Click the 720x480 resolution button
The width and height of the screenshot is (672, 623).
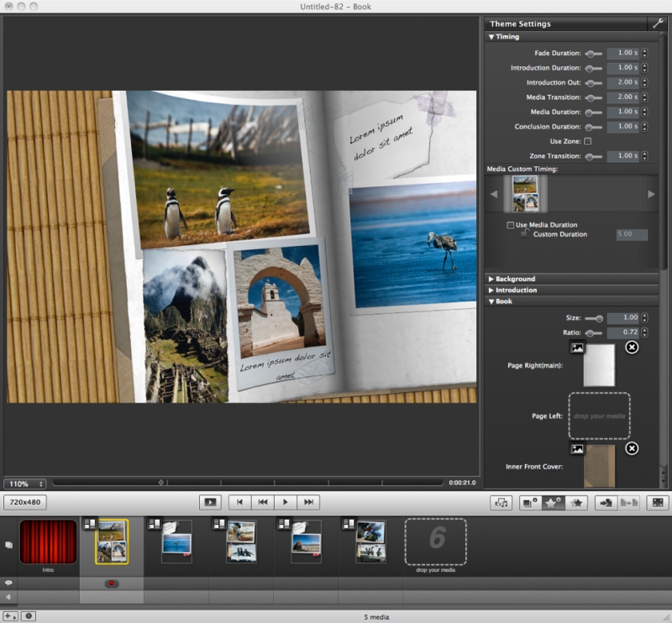tap(25, 502)
